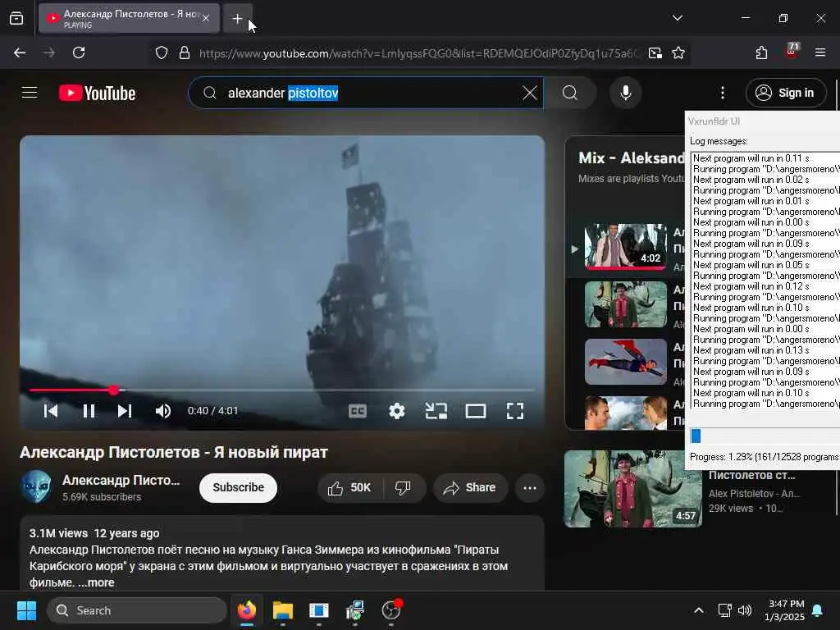Open the 3:47 PM clock and calendar

click(x=785, y=610)
